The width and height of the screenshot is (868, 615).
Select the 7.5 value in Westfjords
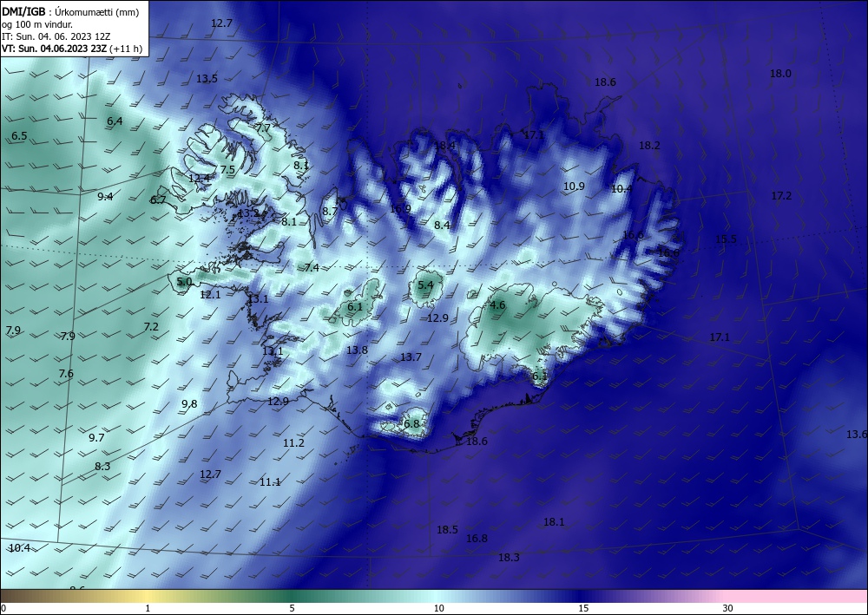click(227, 170)
